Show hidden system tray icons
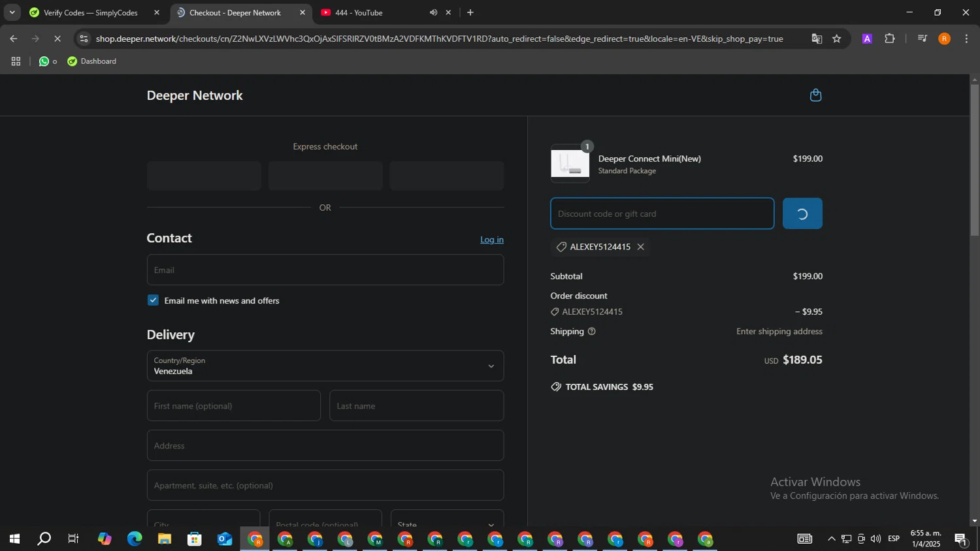This screenshot has width=980, height=551. click(831, 539)
